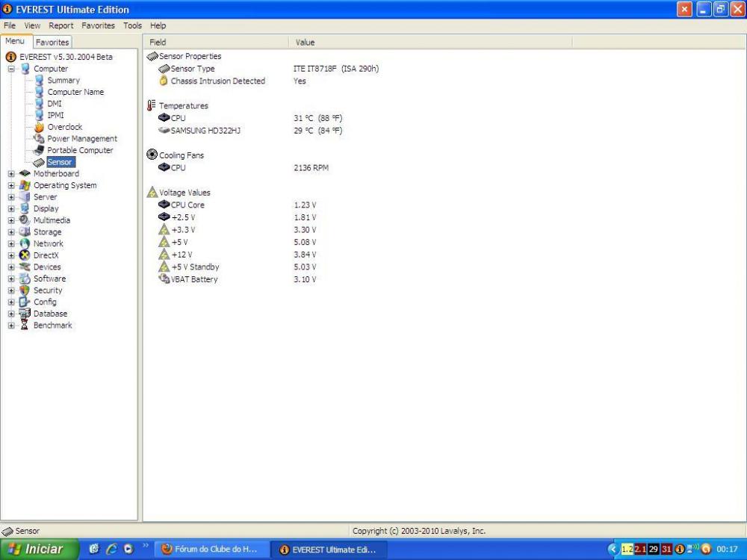The height and width of the screenshot is (560, 747).
Task: Expand the Storage category
Action: pos(12,232)
